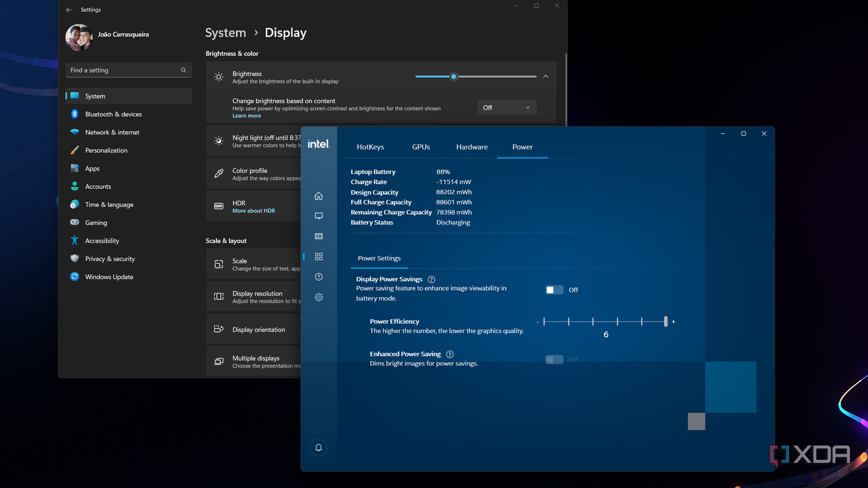Viewport: 868px width, 488px height.
Task: Click the Power Efficiency slider handle
Action: point(666,322)
